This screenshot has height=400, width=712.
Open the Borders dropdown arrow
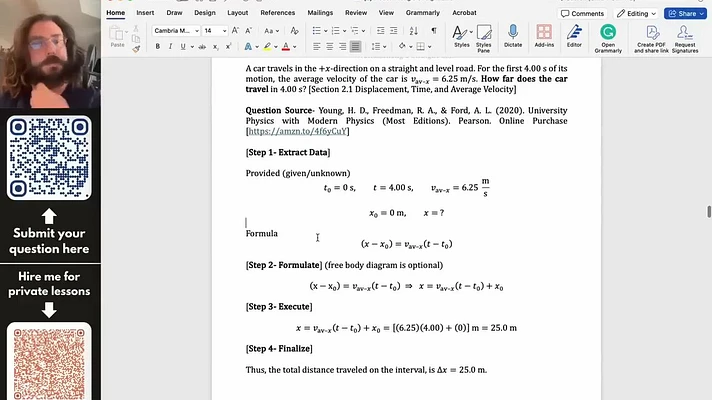point(430,47)
